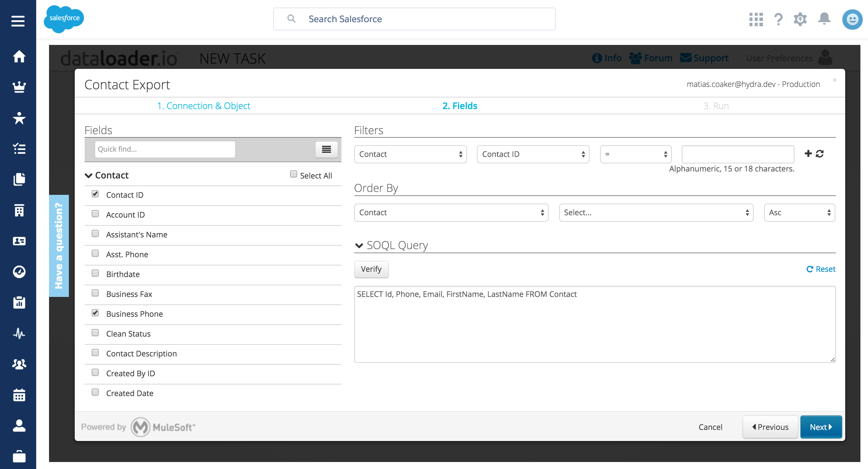The image size is (868, 469).
Task: Open the star person sidebar item
Action: click(19, 118)
